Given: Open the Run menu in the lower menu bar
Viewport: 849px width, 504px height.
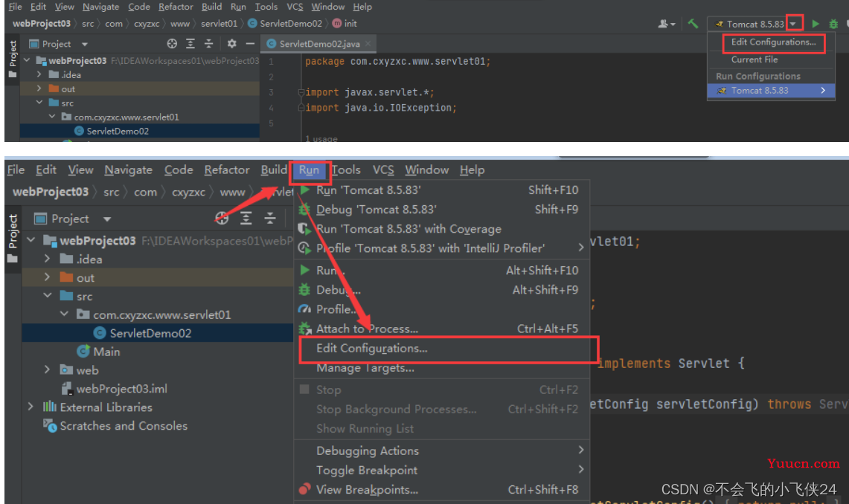Looking at the screenshot, I should point(310,169).
